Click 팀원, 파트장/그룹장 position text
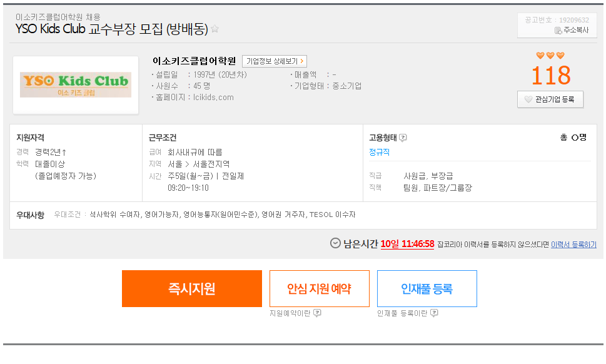 point(438,188)
